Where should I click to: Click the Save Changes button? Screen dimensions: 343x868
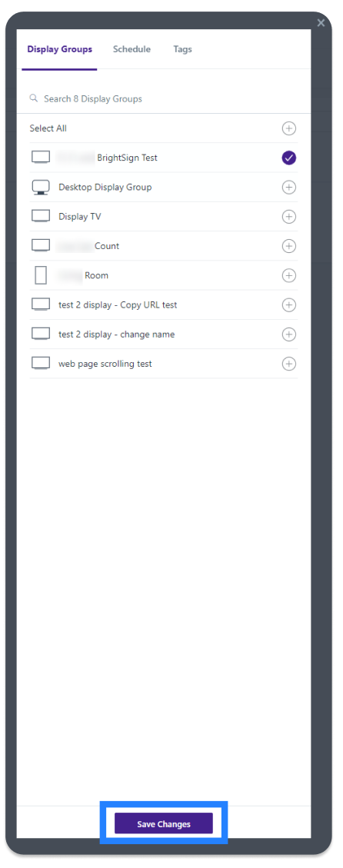[x=164, y=823]
